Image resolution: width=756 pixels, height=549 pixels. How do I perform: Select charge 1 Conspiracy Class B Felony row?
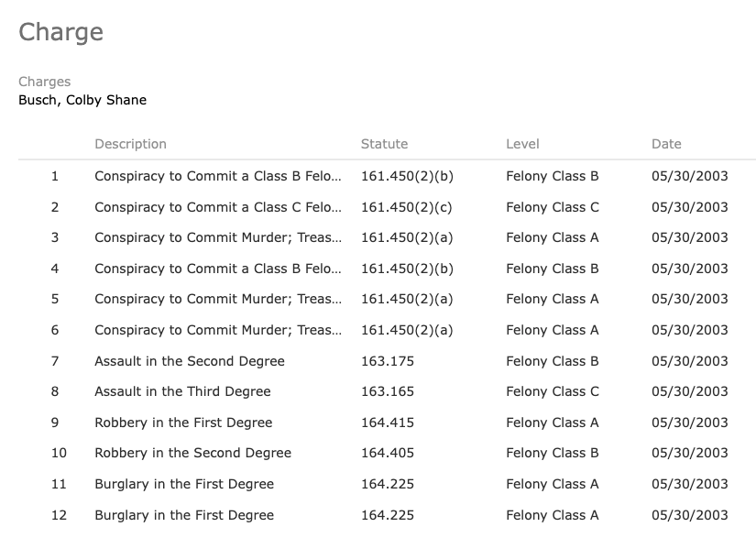pos(387,176)
